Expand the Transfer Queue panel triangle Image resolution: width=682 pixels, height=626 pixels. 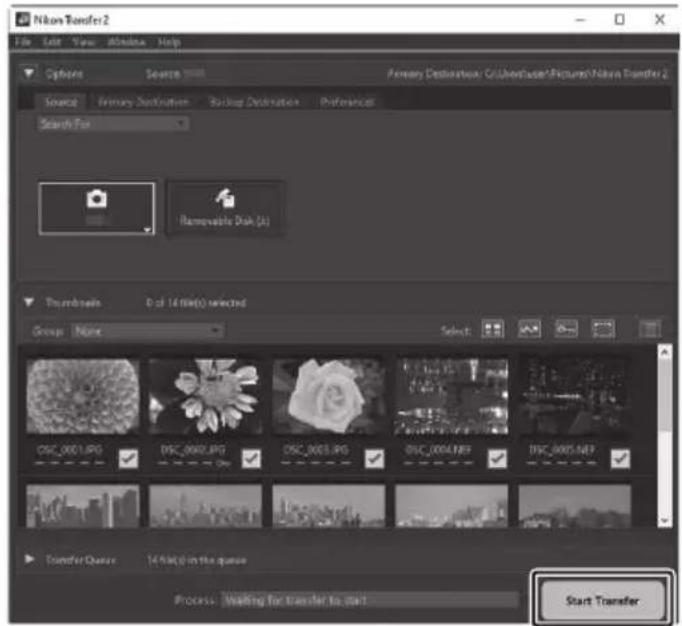coord(29,559)
